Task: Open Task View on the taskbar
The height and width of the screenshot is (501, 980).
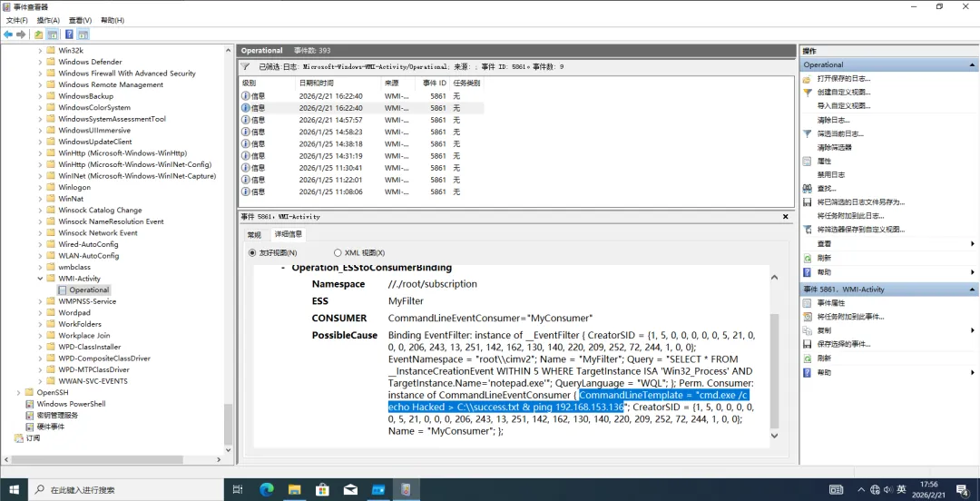Action: click(238, 489)
